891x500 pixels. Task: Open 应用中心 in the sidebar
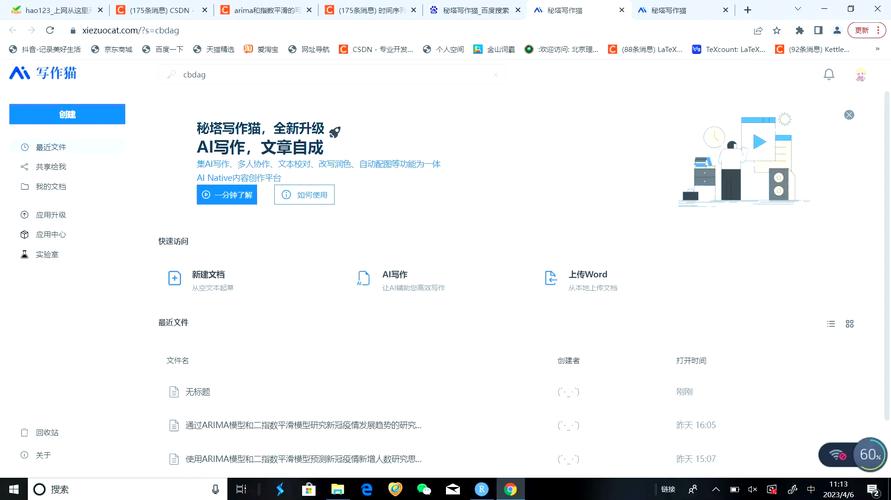51,234
